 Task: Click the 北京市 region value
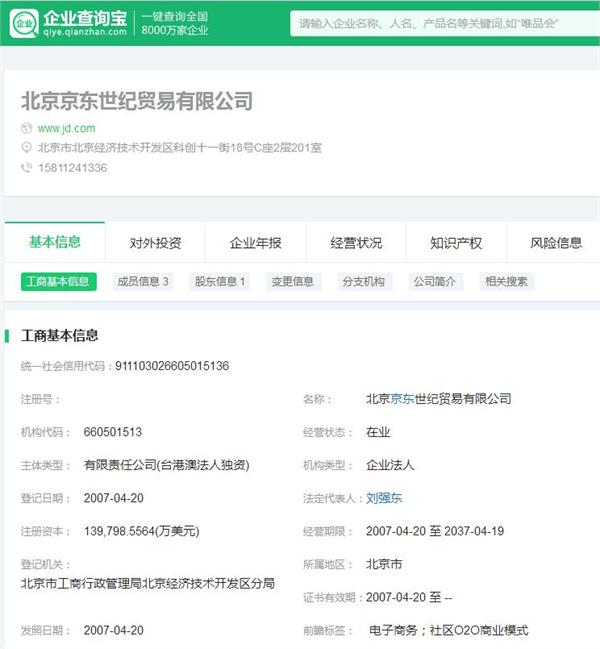tap(384, 564)
